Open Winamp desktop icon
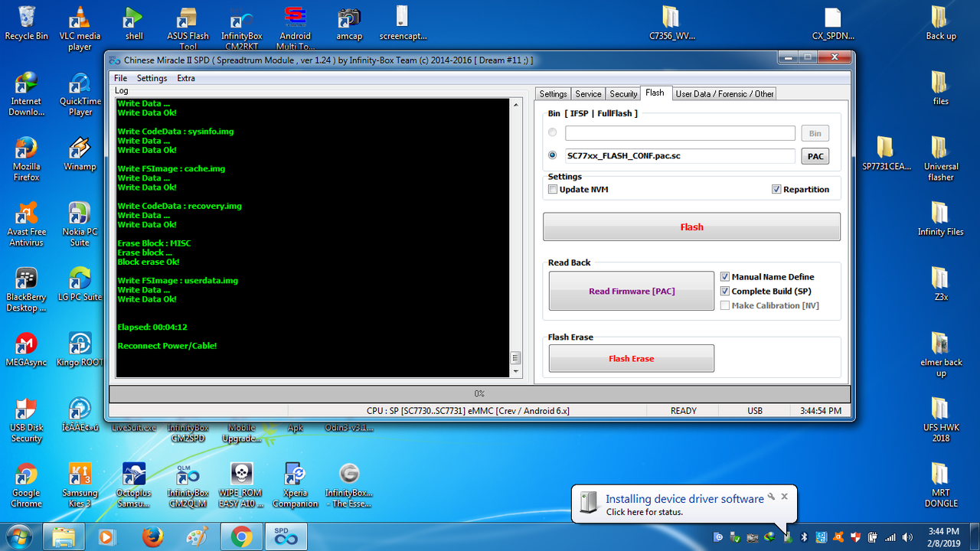Viewport: 980px width, 551px height. coord(80,153)
